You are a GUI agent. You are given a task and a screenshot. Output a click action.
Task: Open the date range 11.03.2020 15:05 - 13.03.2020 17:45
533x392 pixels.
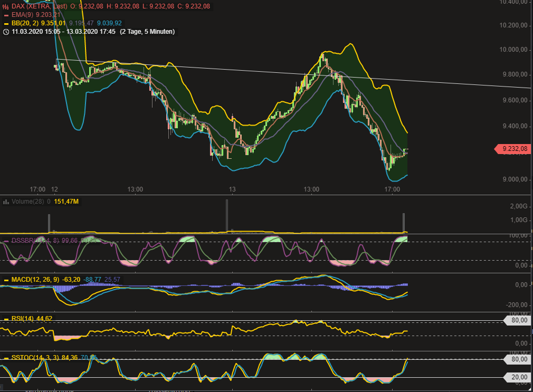click(63, 32)
